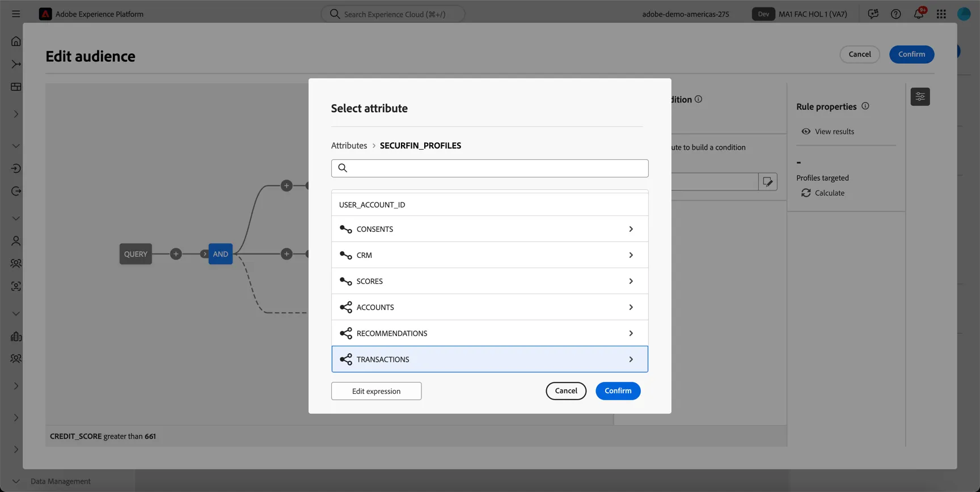Click the CREDIT_SCORE rule summary text
The width and height of the screenshot is (980, 492).
(x=103, y=436)
